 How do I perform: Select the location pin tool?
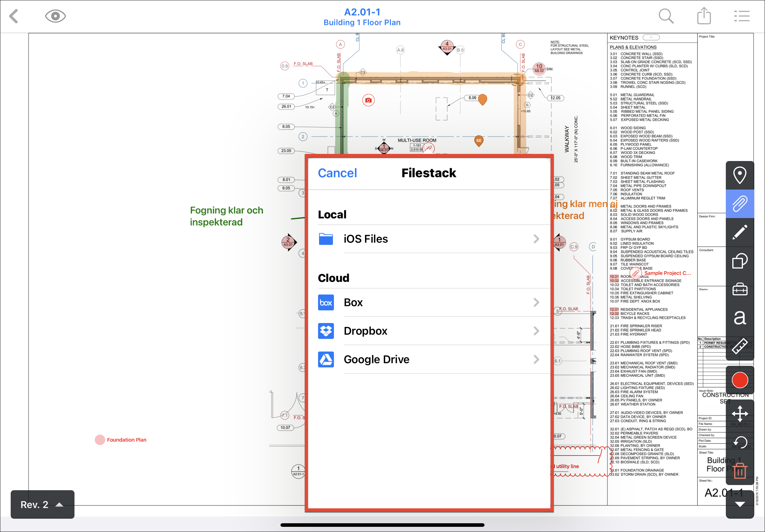[x=740, y=175]
